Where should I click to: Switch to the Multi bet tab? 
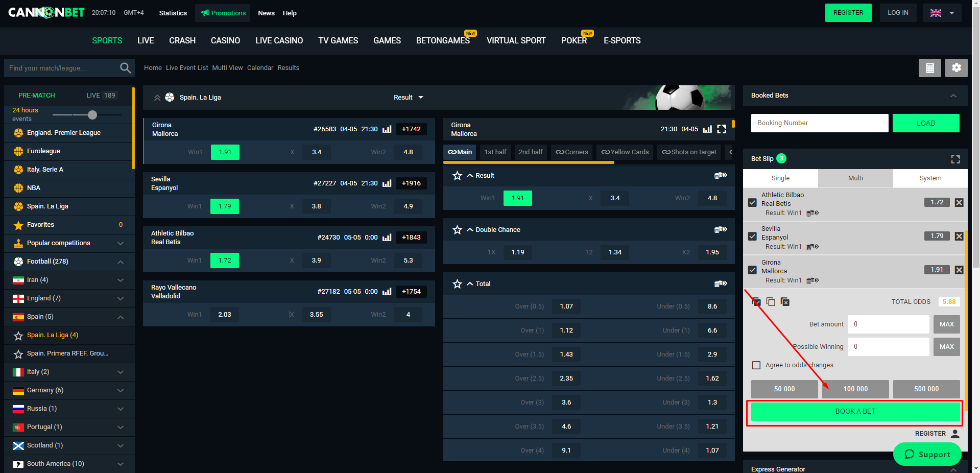pos(855,178)
